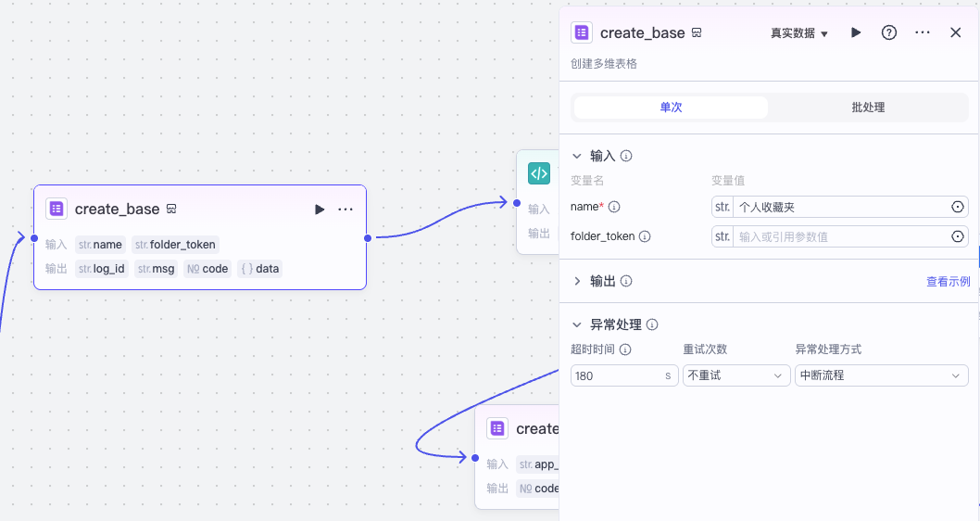Click the 查看示例 link
980x521 pixels.
[949, 282]
